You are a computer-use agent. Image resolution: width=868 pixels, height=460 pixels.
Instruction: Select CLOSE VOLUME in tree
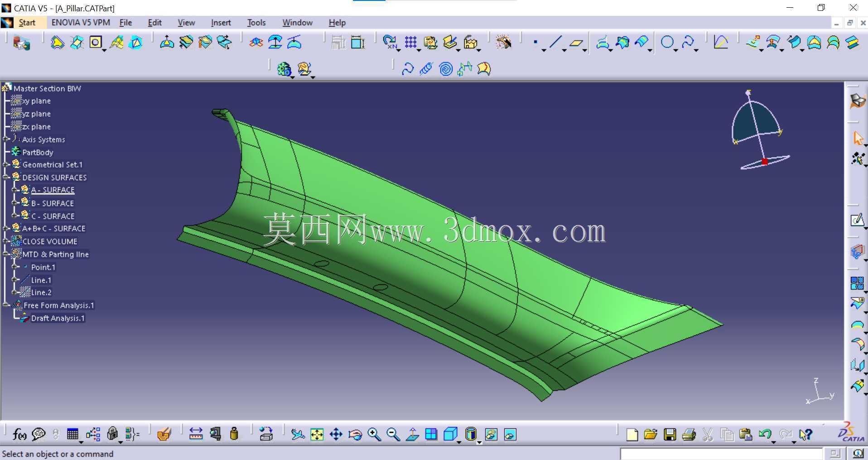coord(50,241)
